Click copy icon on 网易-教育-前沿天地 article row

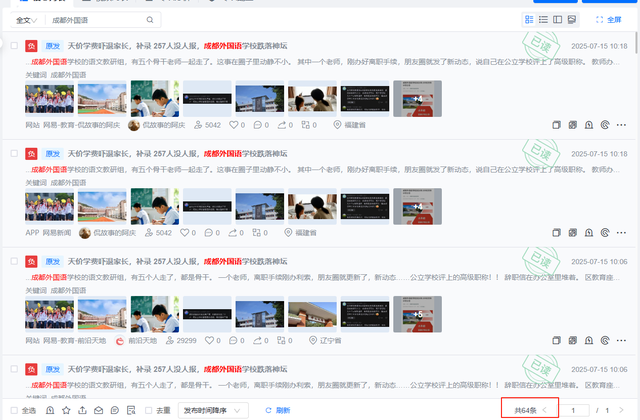pos(556,340)
